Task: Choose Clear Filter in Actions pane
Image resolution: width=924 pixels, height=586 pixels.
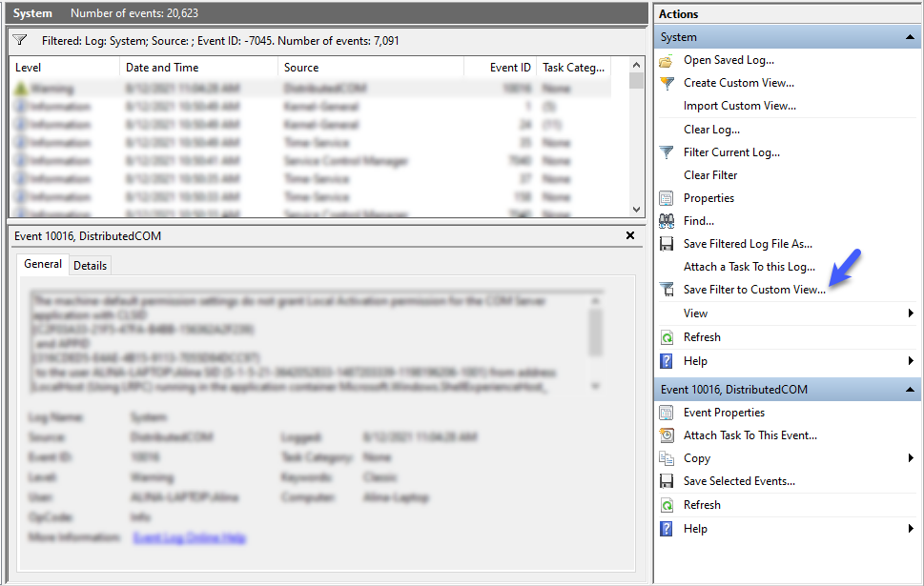Action: [x=710, y=175]
